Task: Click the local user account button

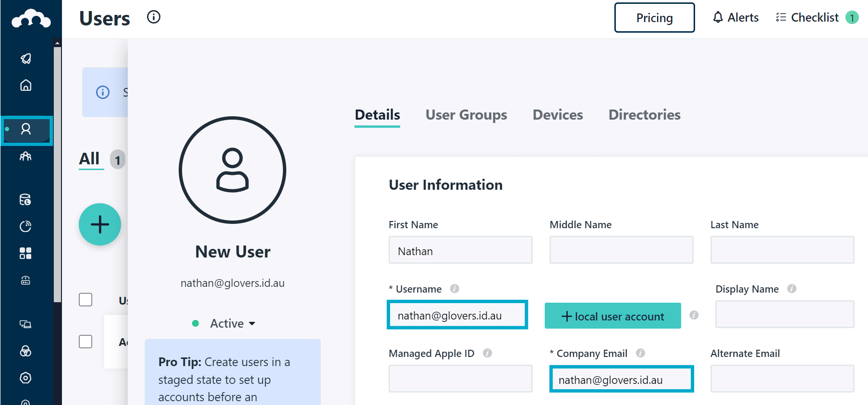Action: pos(612,316)
